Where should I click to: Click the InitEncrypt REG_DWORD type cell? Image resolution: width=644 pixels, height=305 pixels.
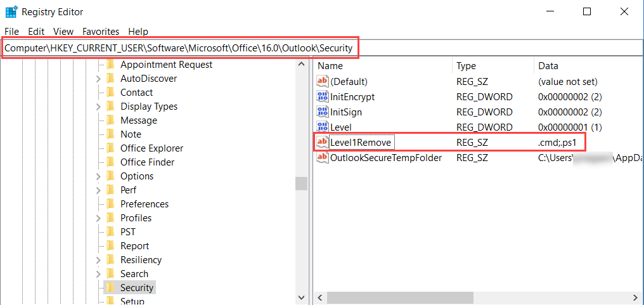(x=484, y=96)
